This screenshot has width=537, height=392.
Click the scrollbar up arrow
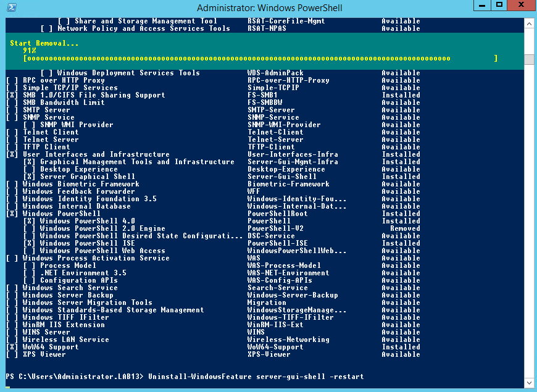529,23
